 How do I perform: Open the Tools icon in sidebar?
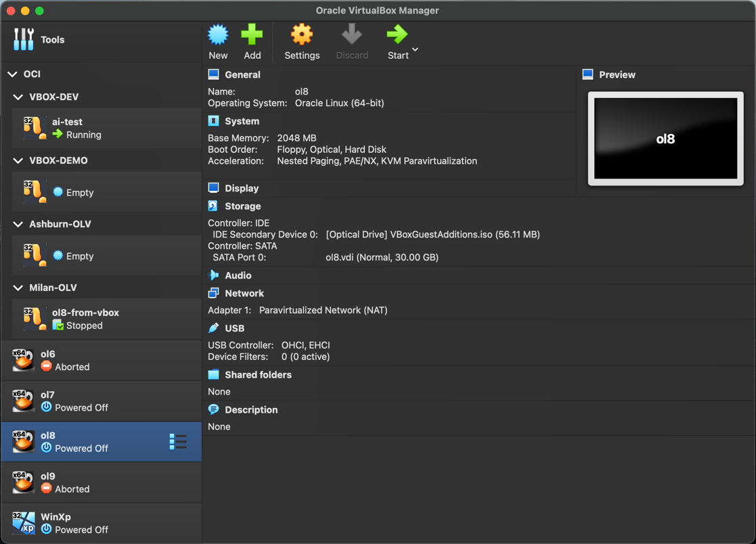24,39
